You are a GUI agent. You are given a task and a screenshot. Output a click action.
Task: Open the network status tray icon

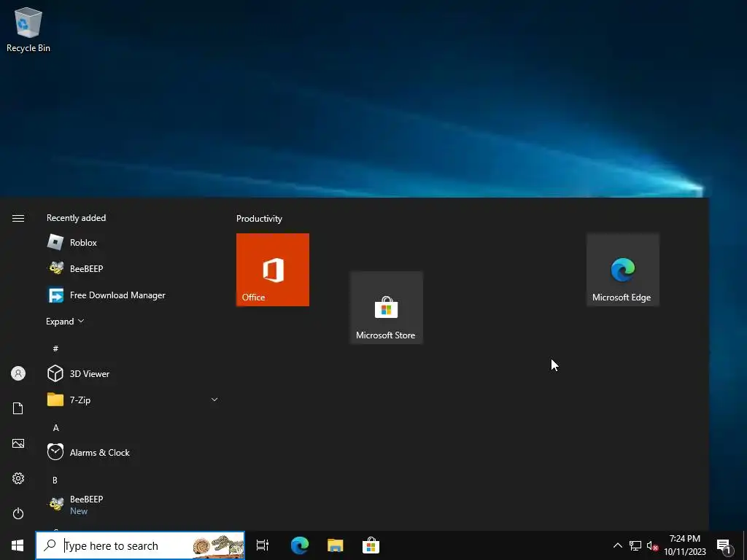[x=635, y=545]
